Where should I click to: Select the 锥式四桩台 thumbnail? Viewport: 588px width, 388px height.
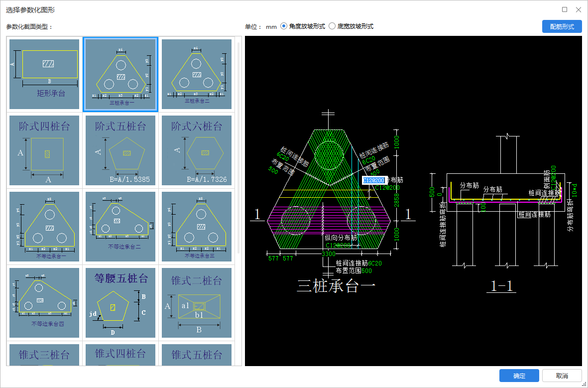[x=120, y=355]
